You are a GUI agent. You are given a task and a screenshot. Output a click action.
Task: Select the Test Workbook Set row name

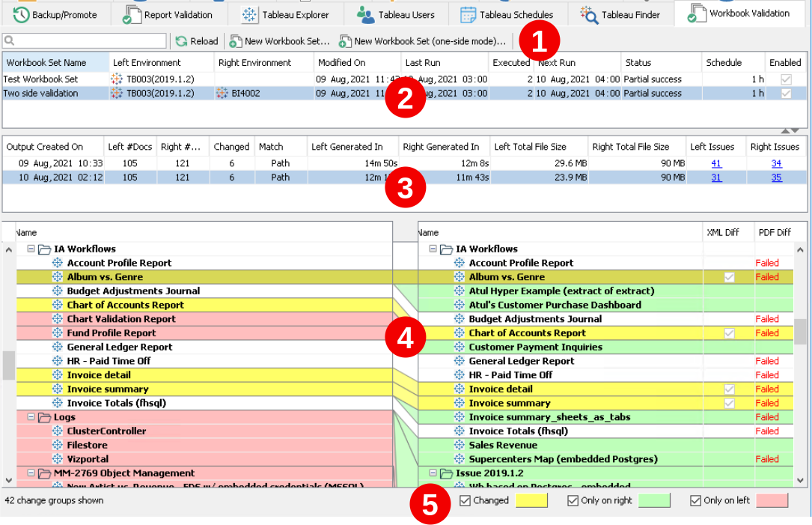tap(40, 79)
